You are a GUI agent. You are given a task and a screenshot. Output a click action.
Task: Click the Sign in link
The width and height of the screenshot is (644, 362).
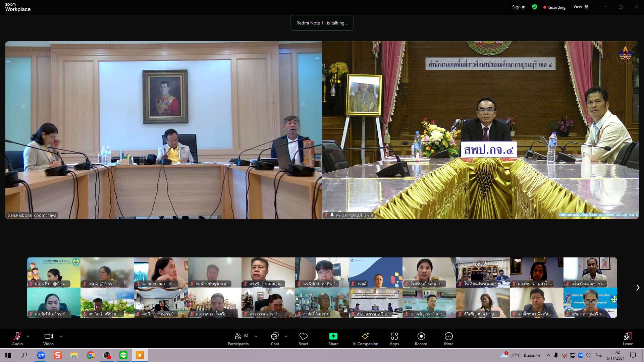coord(519,7)
